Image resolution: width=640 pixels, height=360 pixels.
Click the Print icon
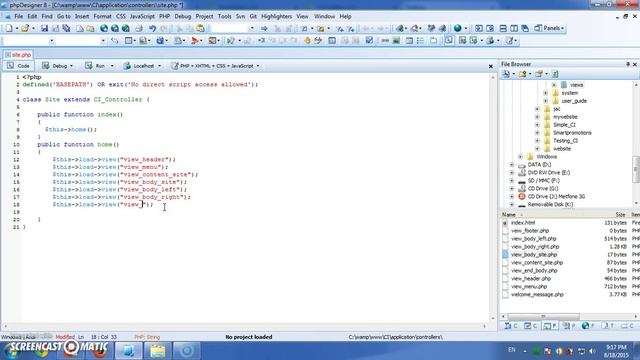[139, 28]
